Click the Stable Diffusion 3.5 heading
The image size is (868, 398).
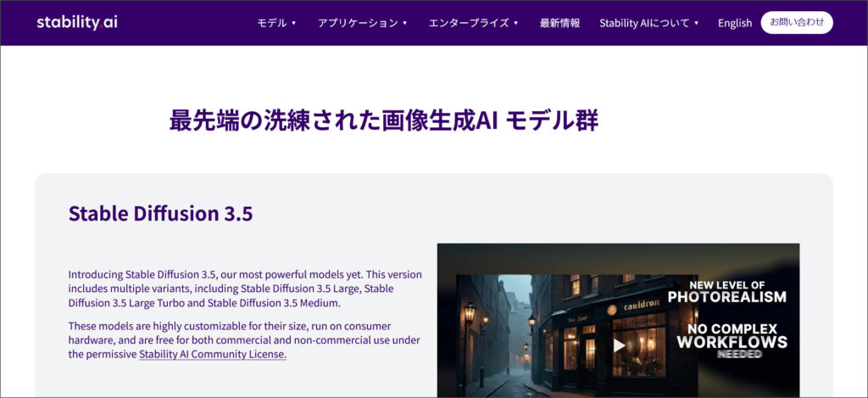tap(160, 213)
